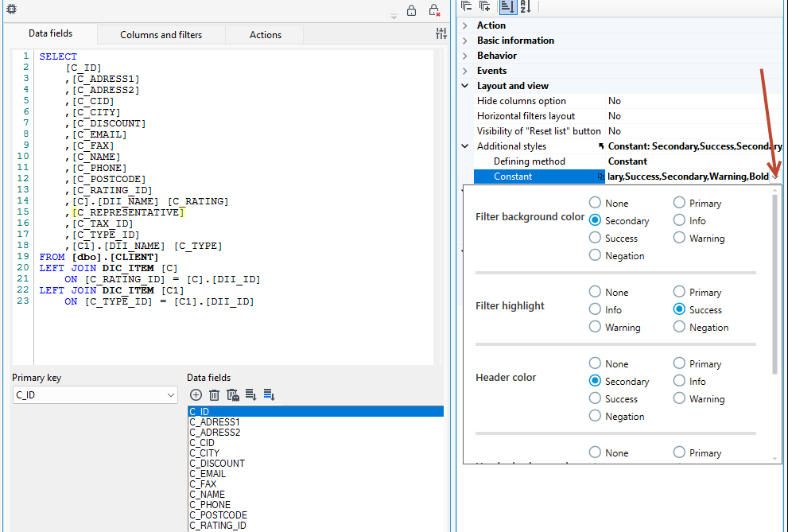Open the Constant value dropdown arrow

coord(775,177)
